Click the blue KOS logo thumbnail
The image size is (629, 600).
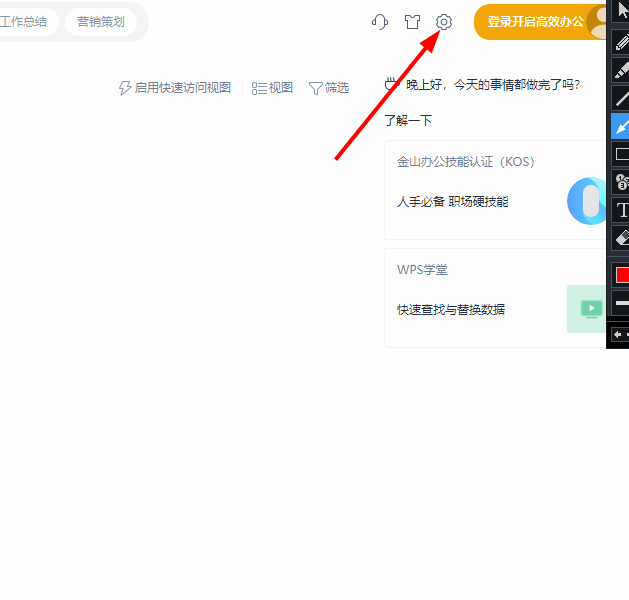586,201
